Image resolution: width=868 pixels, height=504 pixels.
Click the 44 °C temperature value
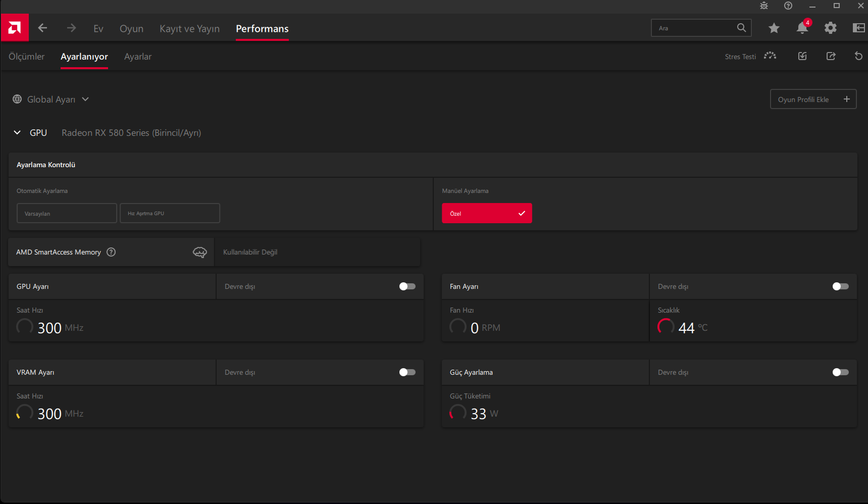click(x=693, y=328)
